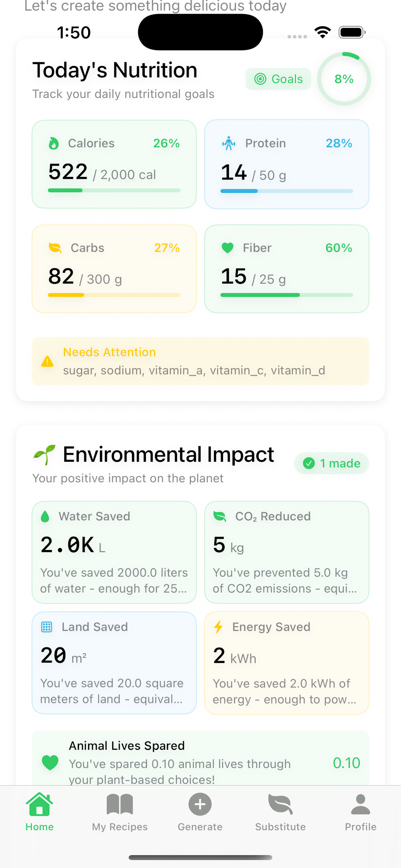Tap the Land Saved grid icon
The image size is (401, 868).
(x=46, y=627)
